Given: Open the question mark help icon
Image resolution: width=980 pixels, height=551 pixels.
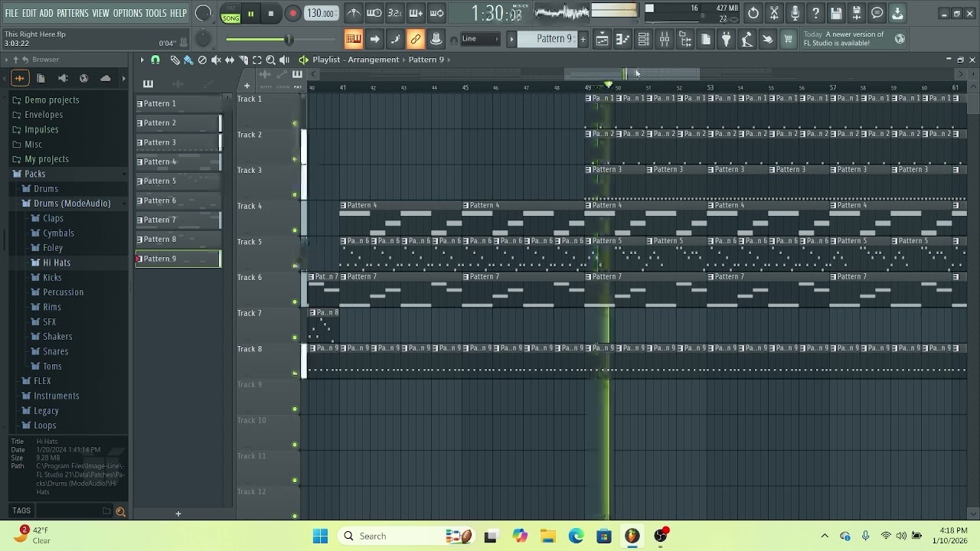Looking at the screenshot, I should tap(815, 13).
